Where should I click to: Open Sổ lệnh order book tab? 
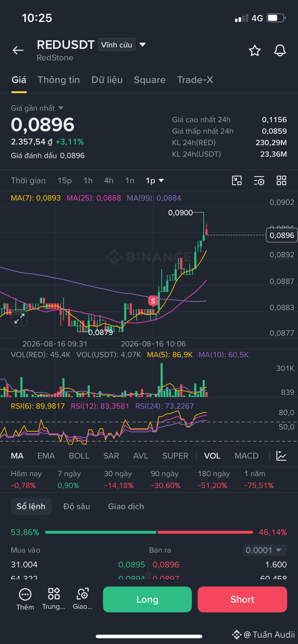[x=31, y=506]
